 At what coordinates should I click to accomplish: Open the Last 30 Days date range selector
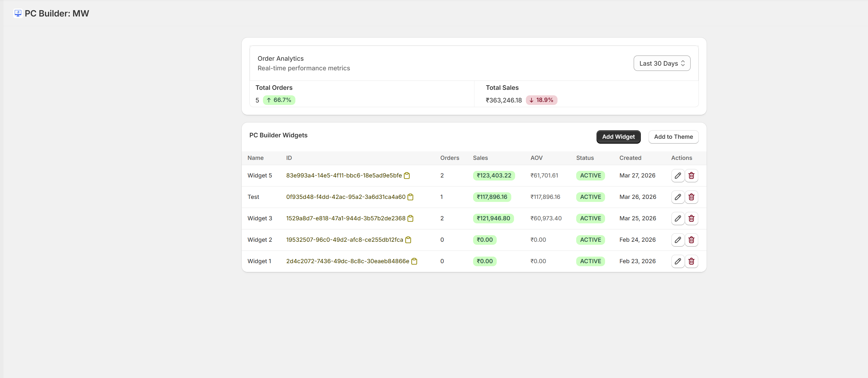coord(661,63)
